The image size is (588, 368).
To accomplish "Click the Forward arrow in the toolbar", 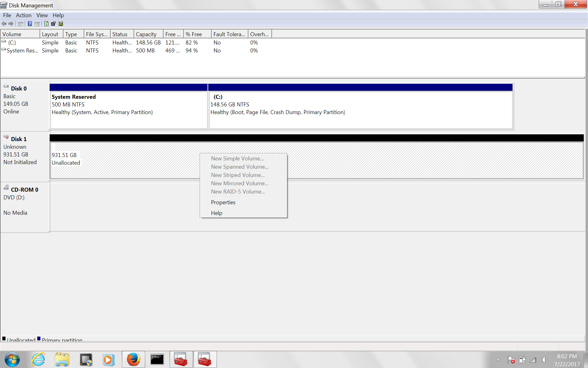I will coord(11,24).
